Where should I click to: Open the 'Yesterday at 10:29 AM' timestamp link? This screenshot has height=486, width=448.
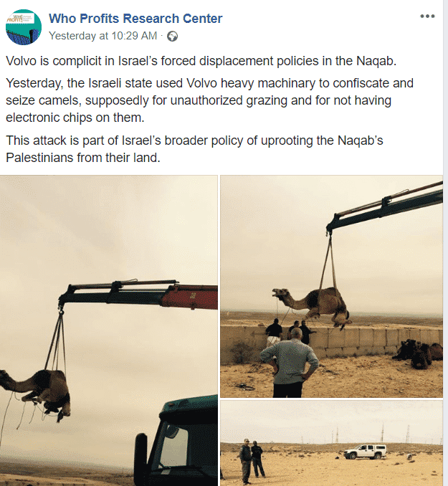click(x=103, y=36)
